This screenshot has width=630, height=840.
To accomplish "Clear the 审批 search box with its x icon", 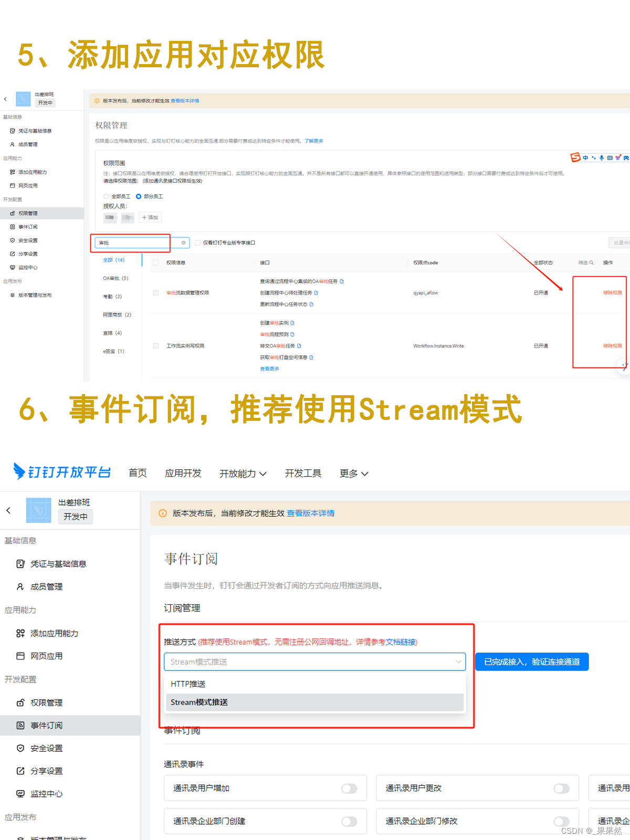I will click(x=183, y=243).
